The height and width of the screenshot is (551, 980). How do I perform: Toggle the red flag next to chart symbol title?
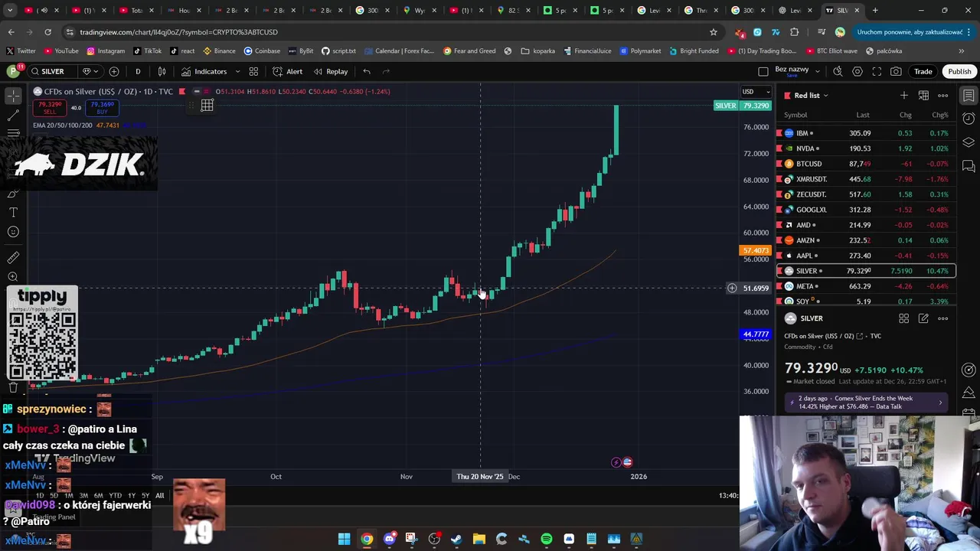click(181, 91)
